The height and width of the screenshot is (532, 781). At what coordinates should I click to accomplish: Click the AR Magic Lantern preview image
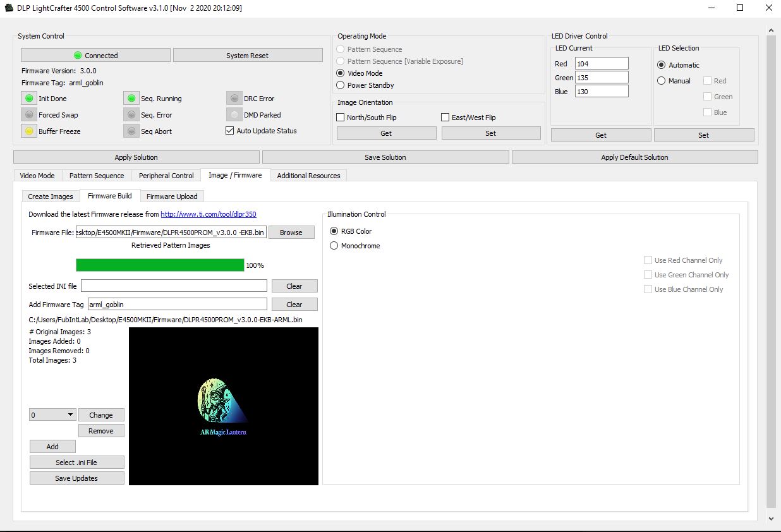pos(224,406)
